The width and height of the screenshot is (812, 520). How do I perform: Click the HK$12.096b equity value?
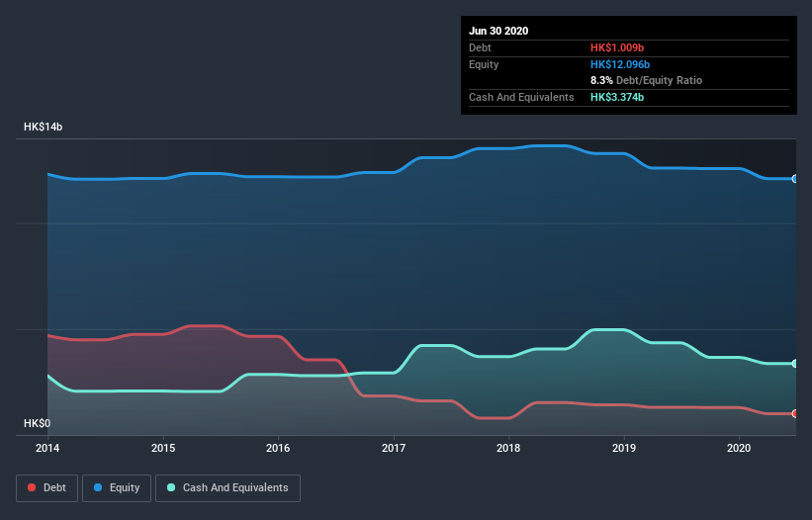click(620, 64)
